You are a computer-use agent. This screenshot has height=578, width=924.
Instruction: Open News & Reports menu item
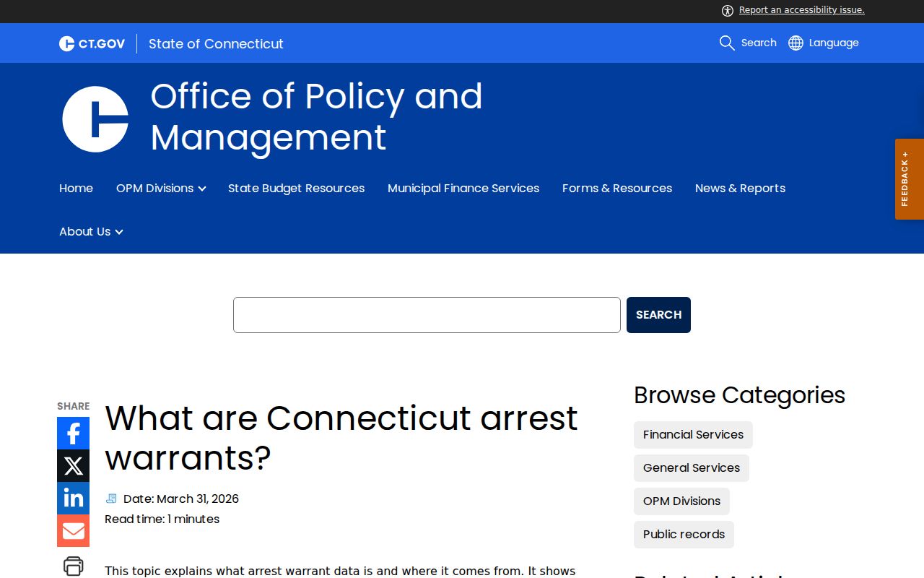point(740,188)
